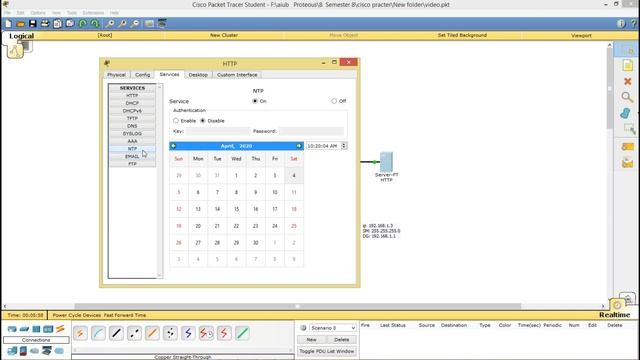The width and height of the screenshot is (640, 360).
Task: Select the Copper Straight-Through black cable
Action: [116, 333]
